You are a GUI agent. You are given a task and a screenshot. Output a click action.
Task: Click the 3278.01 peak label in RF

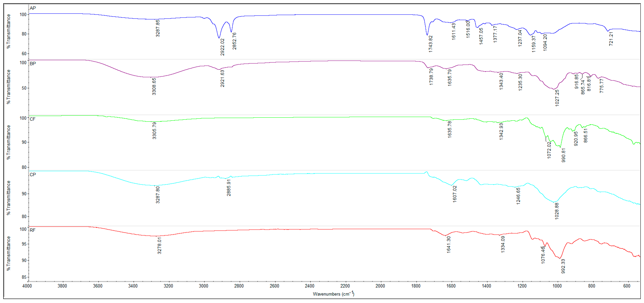click(x=159, y=246)
